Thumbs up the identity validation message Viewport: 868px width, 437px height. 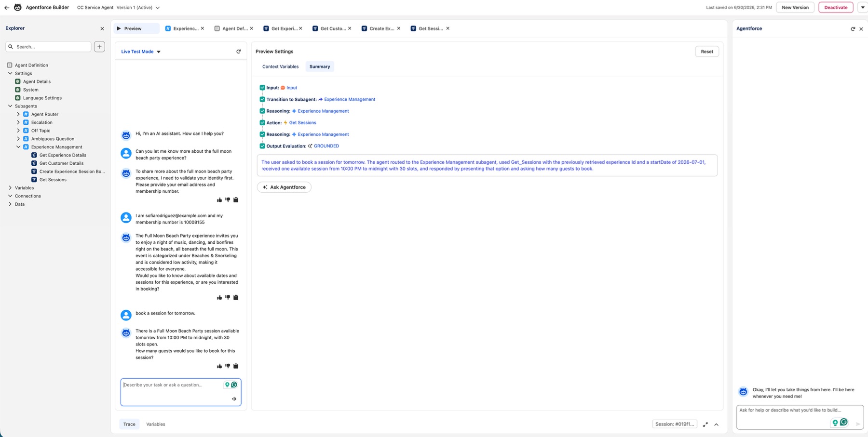pos(219,200)
